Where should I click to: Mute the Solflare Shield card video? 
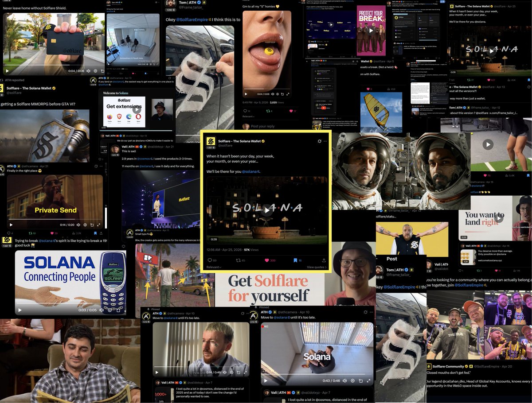pyautogui.click(x=88, y=71)
